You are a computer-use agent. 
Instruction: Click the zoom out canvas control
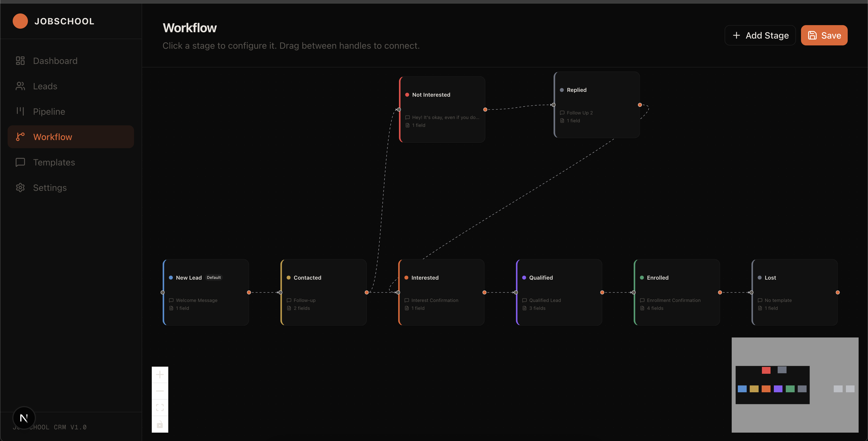click(160, 391)
